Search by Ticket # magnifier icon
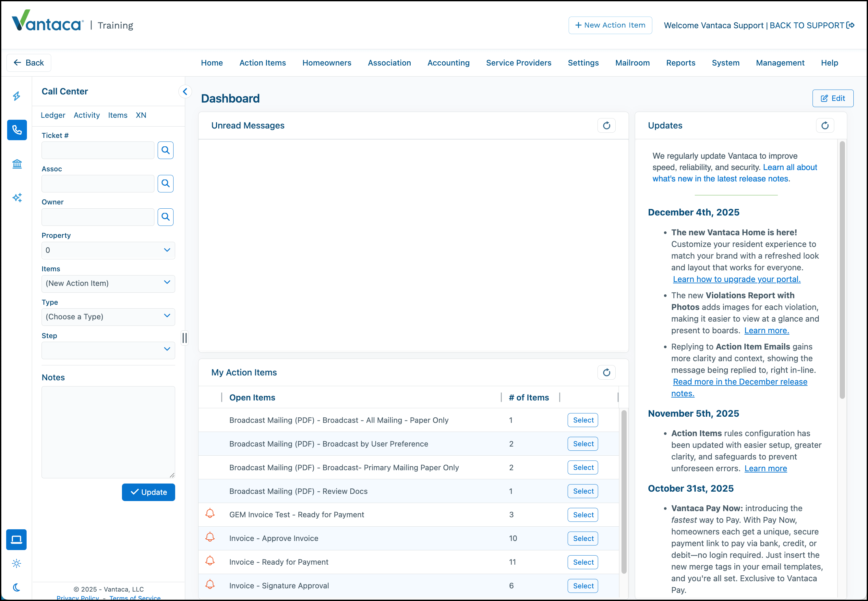 165,150
